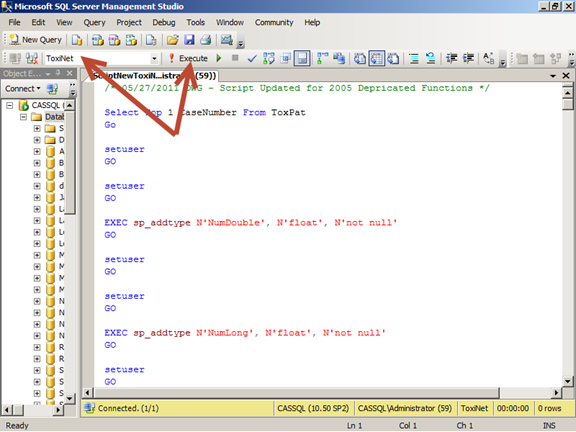Screen dimensions: 576x432
Task: Click Specify Template Parameter Values icon
Action: [489, 58]
